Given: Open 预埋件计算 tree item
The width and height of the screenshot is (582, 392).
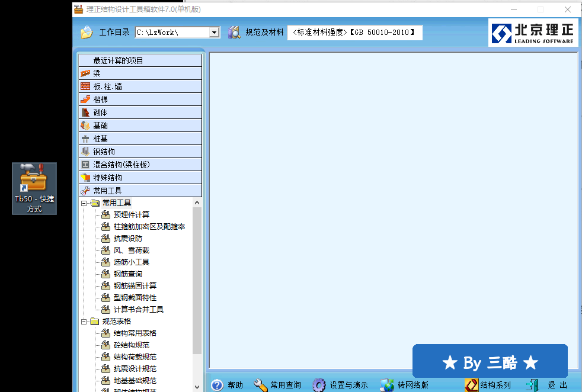Looking at the screenshot, I should (x=132, y=215).
